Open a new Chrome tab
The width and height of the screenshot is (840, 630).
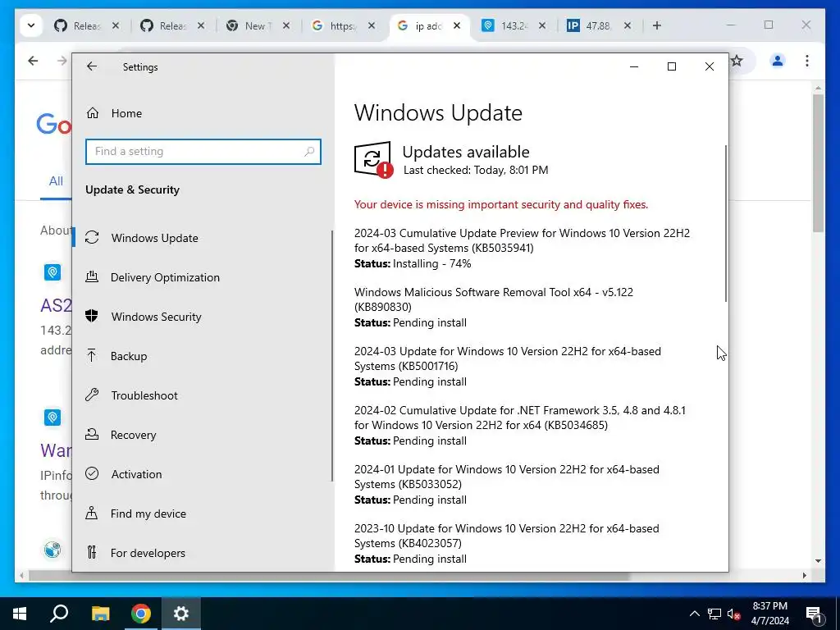pyautogui.click(x=657, y=25)
